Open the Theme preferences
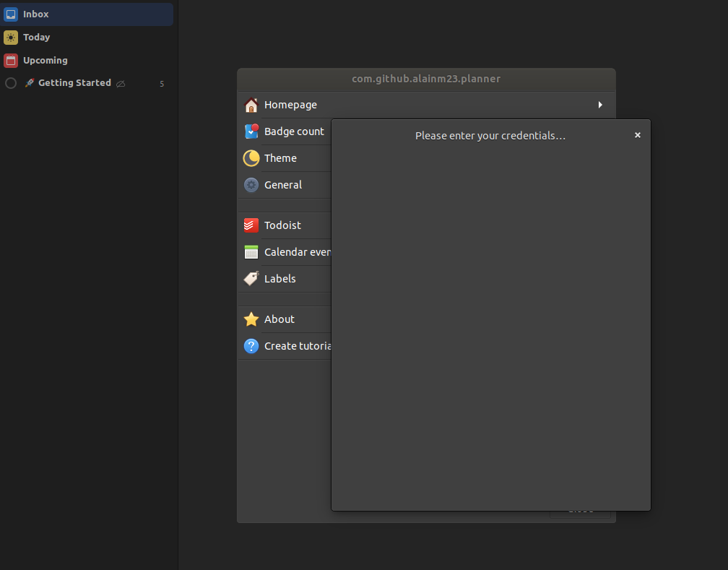 pyautogui.click(x=285, y=158)
